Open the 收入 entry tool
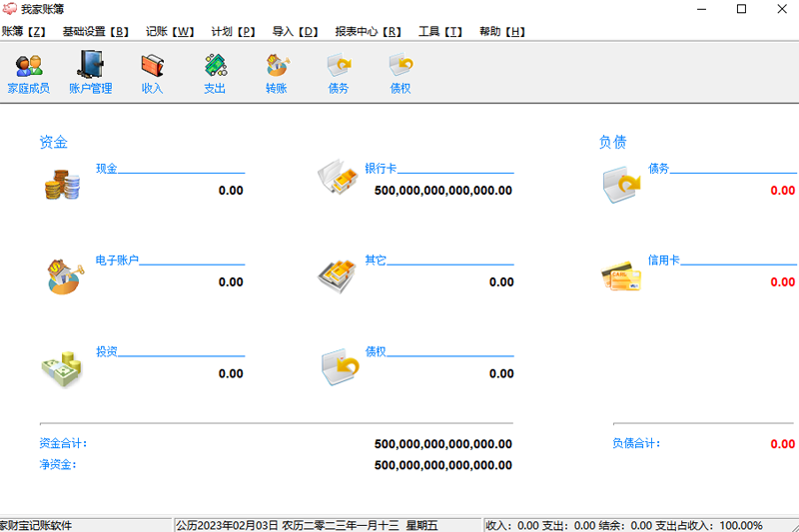This screenshot has width=799, height=532. point(152,74)
